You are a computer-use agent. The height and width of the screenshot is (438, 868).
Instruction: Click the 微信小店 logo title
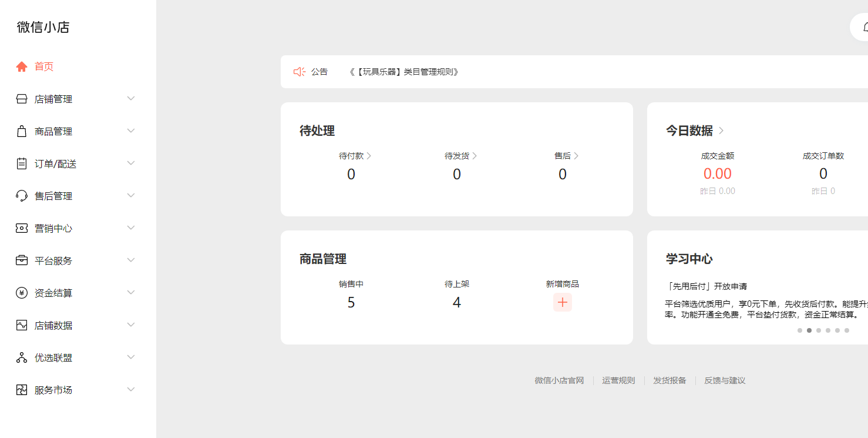pos(43,27)
